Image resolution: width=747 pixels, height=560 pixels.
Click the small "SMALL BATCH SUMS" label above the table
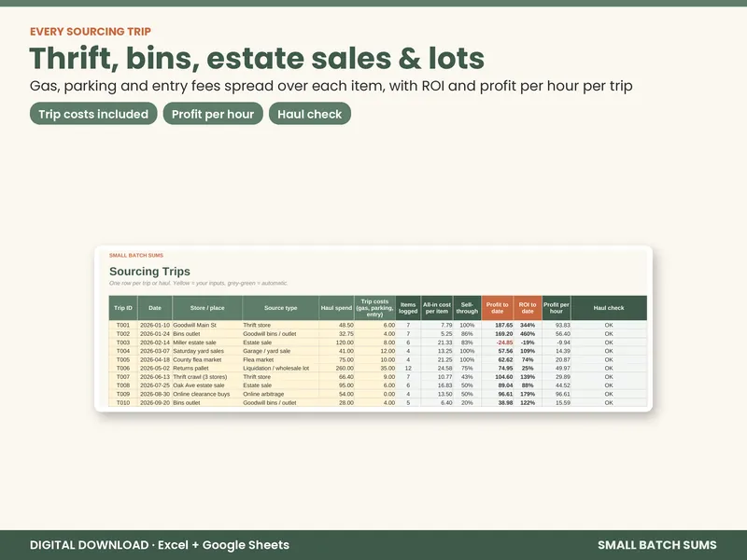136,255
